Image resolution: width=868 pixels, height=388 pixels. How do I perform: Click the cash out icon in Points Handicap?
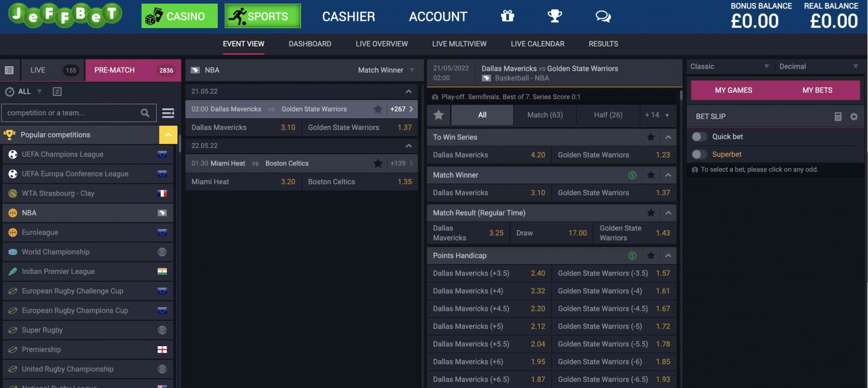[632, 256]
